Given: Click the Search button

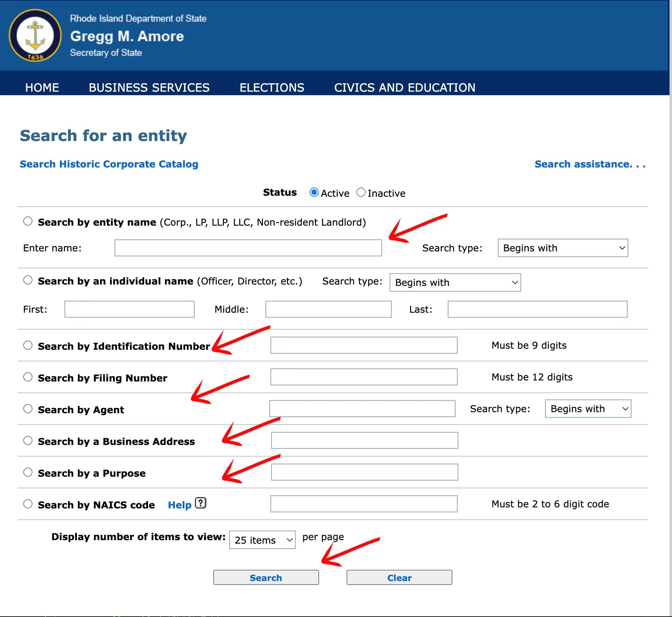Looking at the screenshot, I should point(266,578).
